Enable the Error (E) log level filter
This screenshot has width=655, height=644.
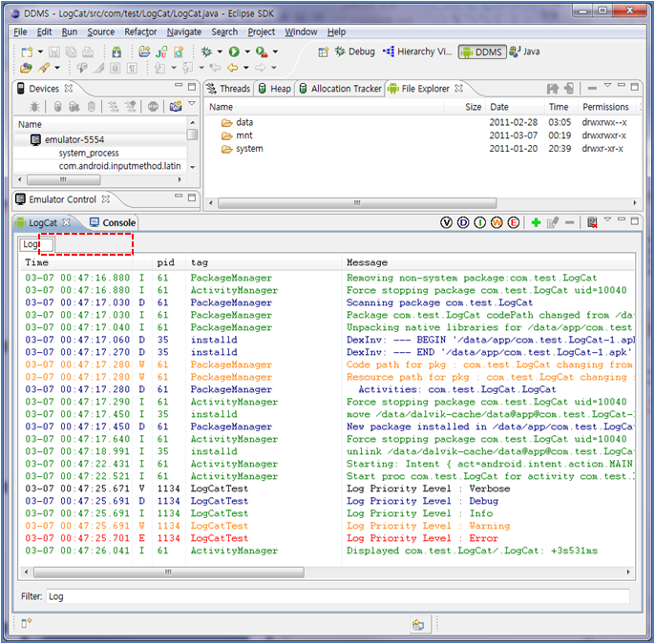(514, 222)
